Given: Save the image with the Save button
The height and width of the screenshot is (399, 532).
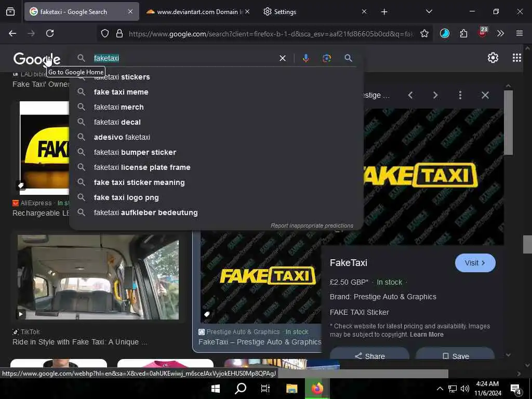Looking at the screenshot, I should pos(455,354).
